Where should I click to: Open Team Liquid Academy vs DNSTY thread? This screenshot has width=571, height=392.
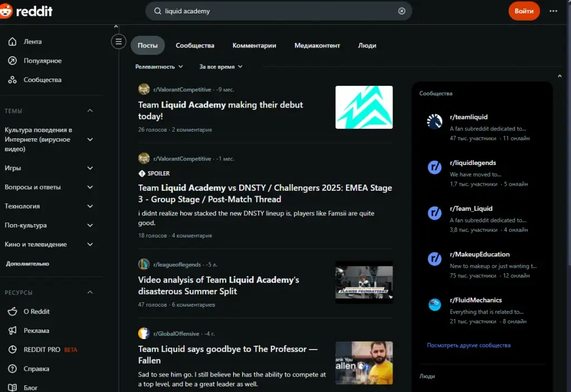pyautogui.click(x=265, y=193)
